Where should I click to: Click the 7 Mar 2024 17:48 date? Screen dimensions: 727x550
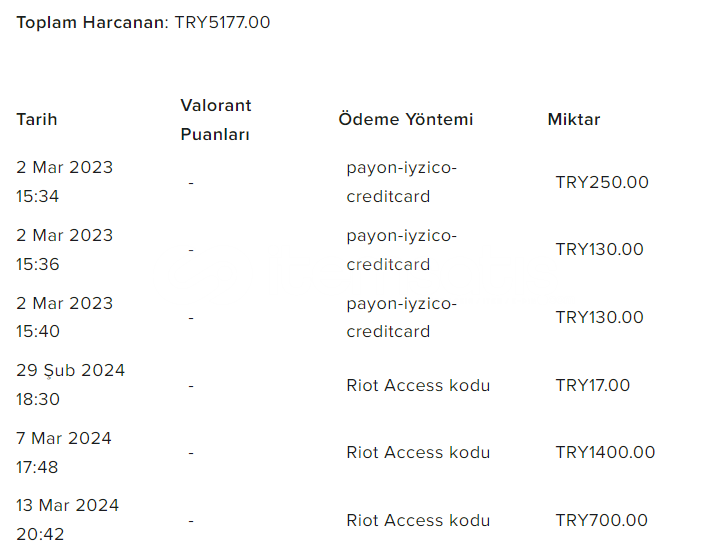click(64, 452)
